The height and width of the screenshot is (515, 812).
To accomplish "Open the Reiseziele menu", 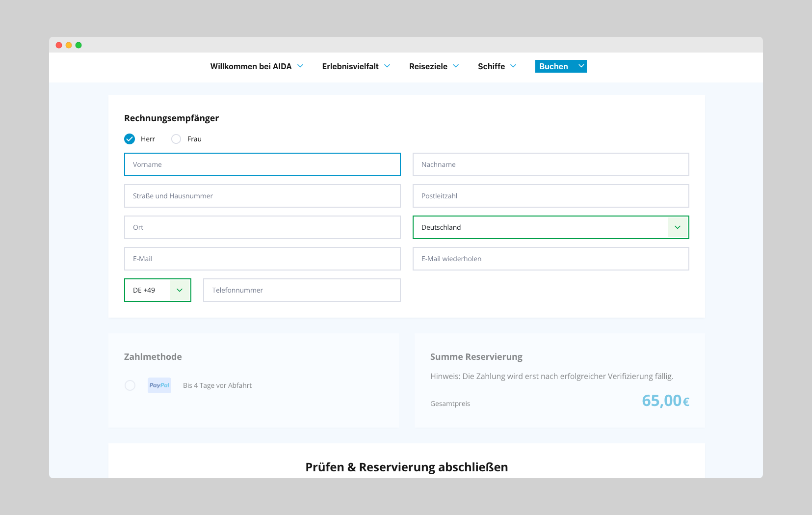I will point(428,66).
